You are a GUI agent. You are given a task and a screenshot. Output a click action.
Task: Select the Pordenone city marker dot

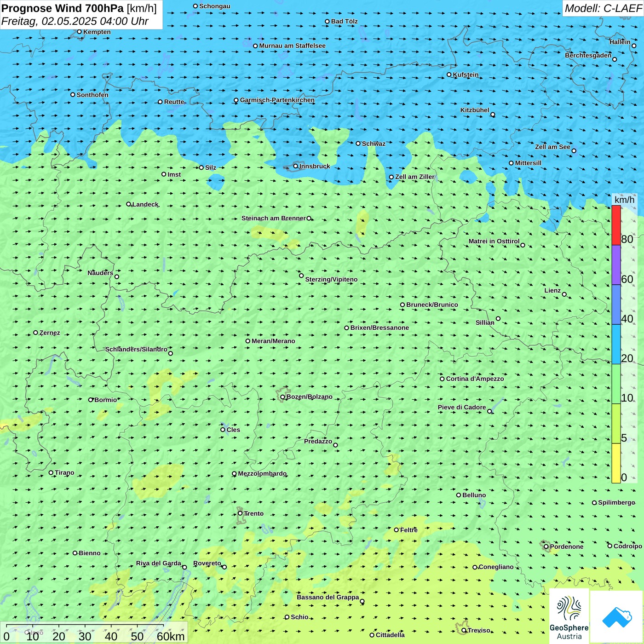click(546, 546)
